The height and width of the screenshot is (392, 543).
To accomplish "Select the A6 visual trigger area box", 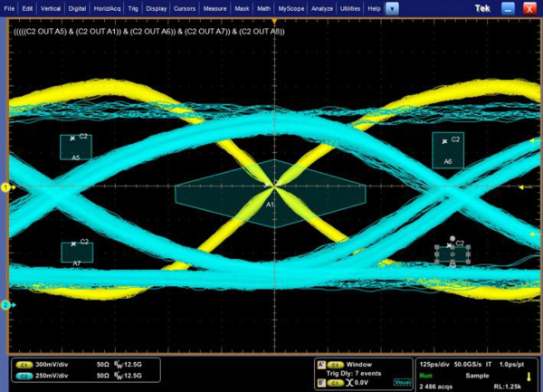I will pyautogui.click(x=448, y=150).
